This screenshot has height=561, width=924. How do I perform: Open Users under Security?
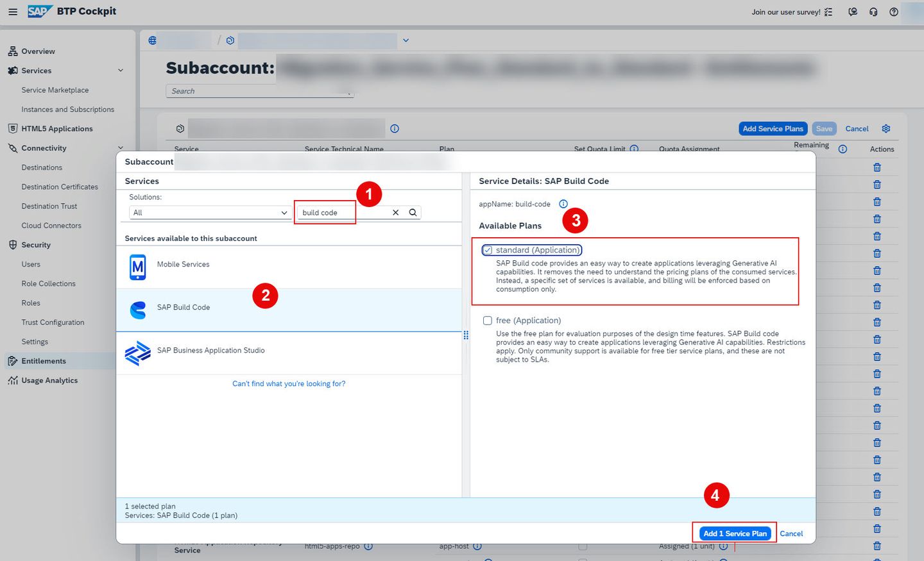click(x=31, y=264)
